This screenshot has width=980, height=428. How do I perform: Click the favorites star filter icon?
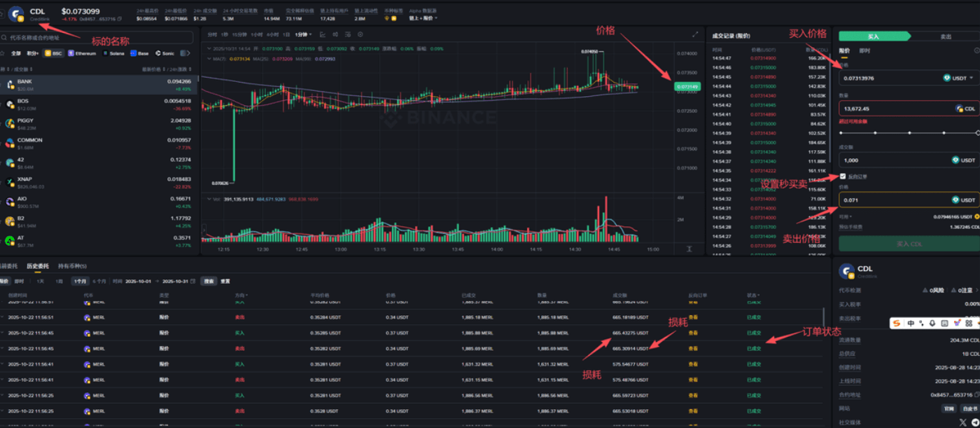click(x=3, y=53)
